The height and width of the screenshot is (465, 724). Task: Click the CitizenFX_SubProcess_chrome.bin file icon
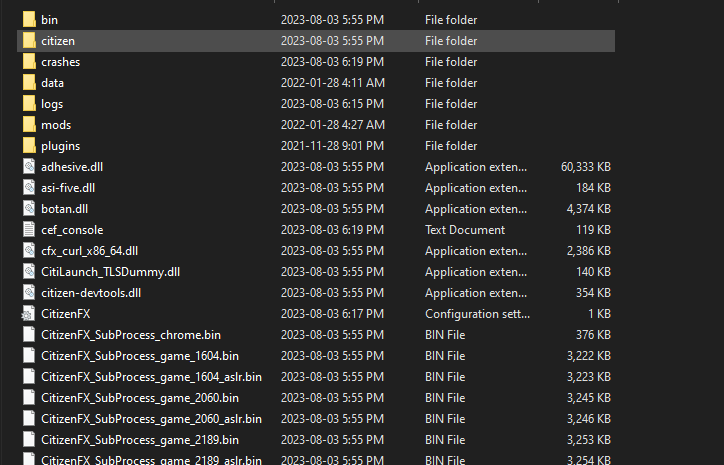29,335
